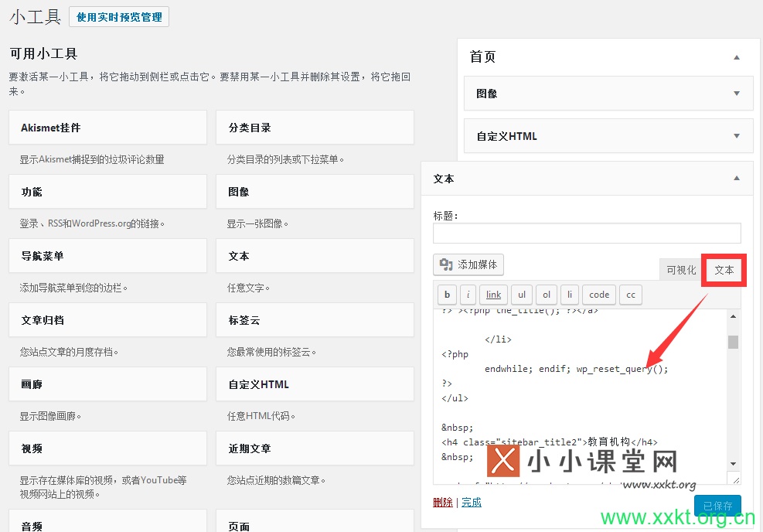763x532 pixels.
Task: Click the code editor scrollbar thumb
Action: click(733, 342)
